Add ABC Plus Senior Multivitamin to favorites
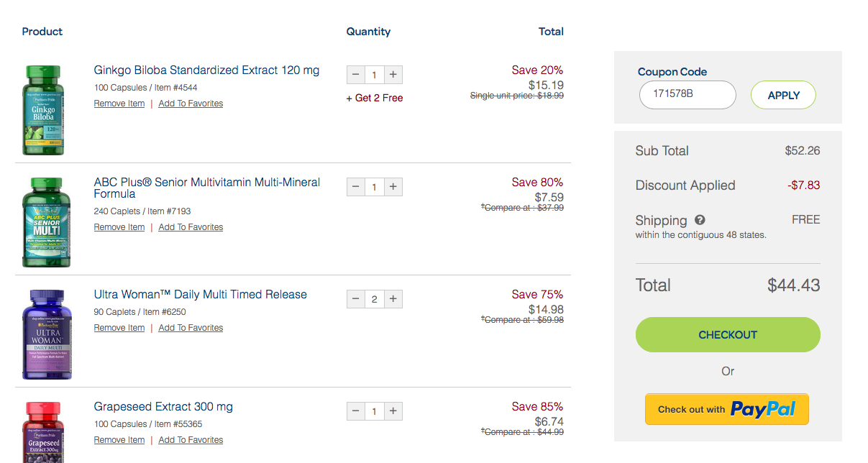Screen dimensions: 868x463 coord(191,227)
